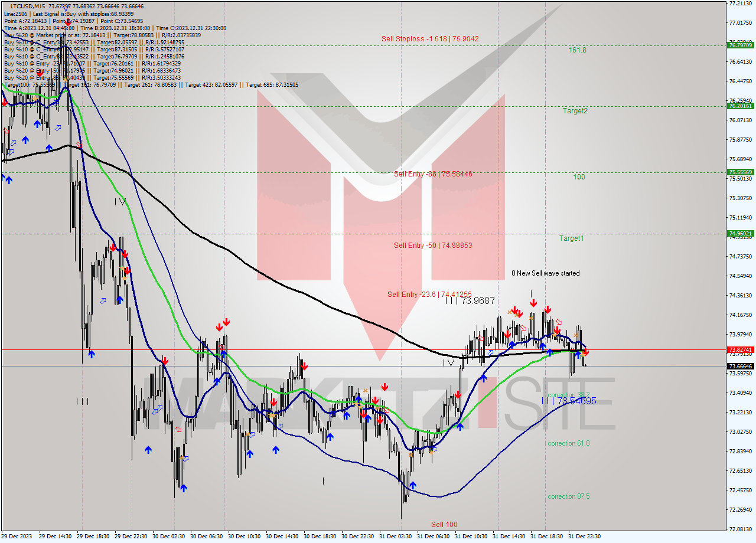Click the line with R/R:1.68336473
The height and width of the screenshot is (543, 756).
coord(92,70)
